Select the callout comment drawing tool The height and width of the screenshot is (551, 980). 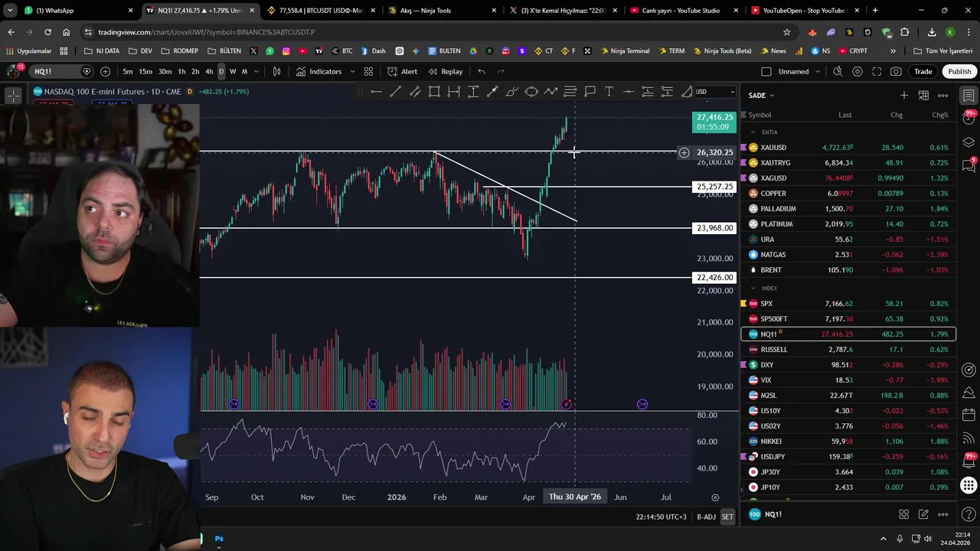(x=590, y=92)
